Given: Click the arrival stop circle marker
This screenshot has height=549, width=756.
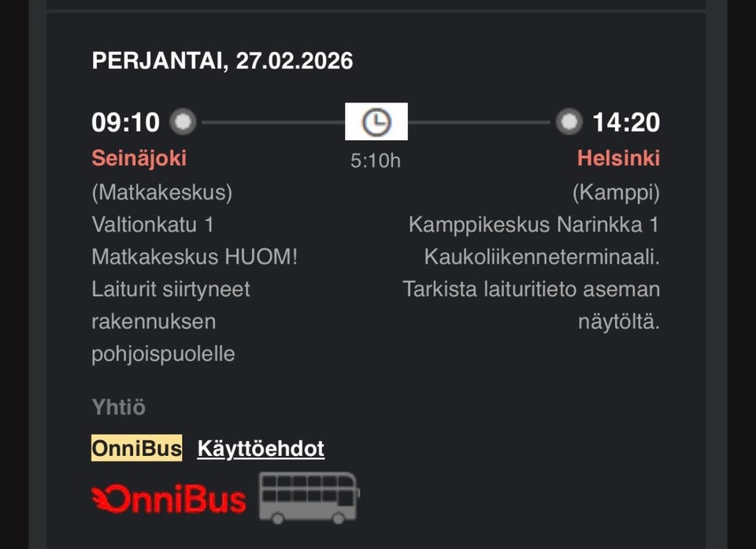Looking at the screenshot, I should click(x=568, y=122).
